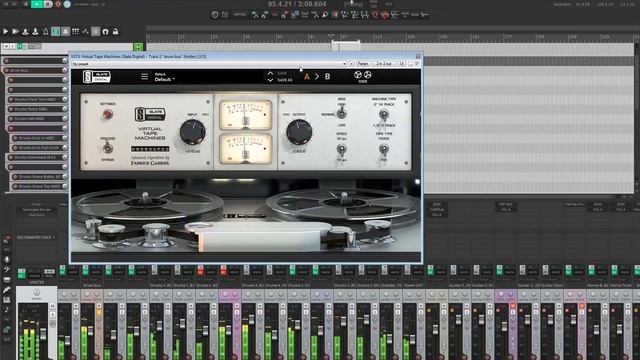
Task: Select the previous preset with the up arrow
Action: click(x=270, y=73)
